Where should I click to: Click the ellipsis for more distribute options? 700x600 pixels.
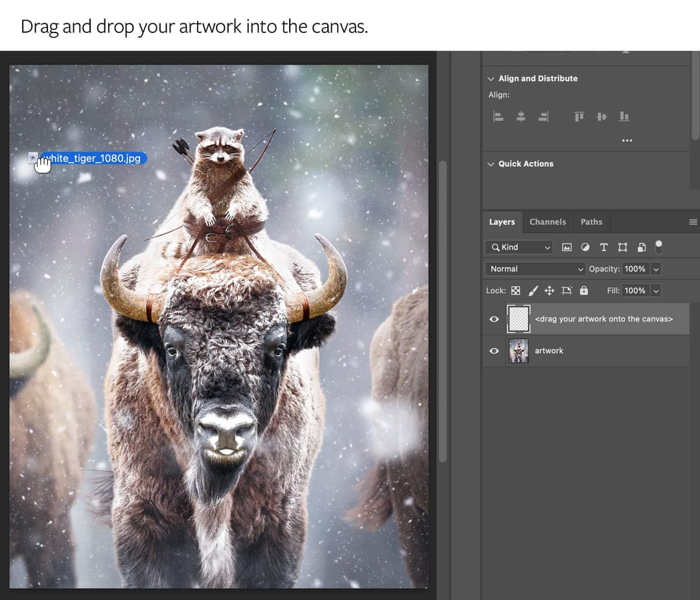coord(626,140)
